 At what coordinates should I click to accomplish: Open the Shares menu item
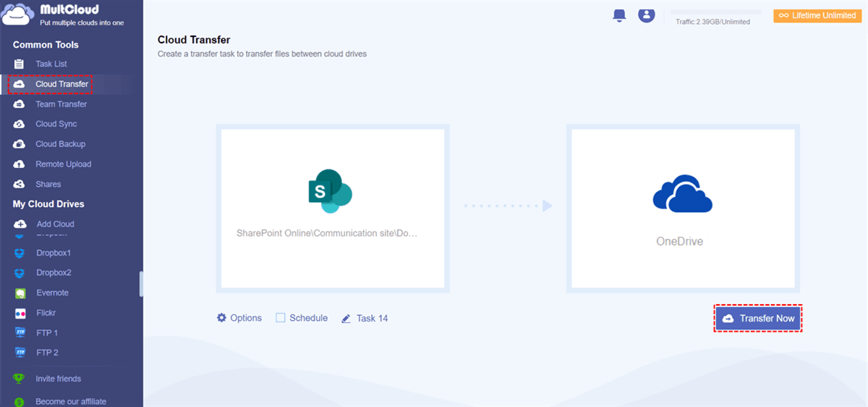[48, 184]
